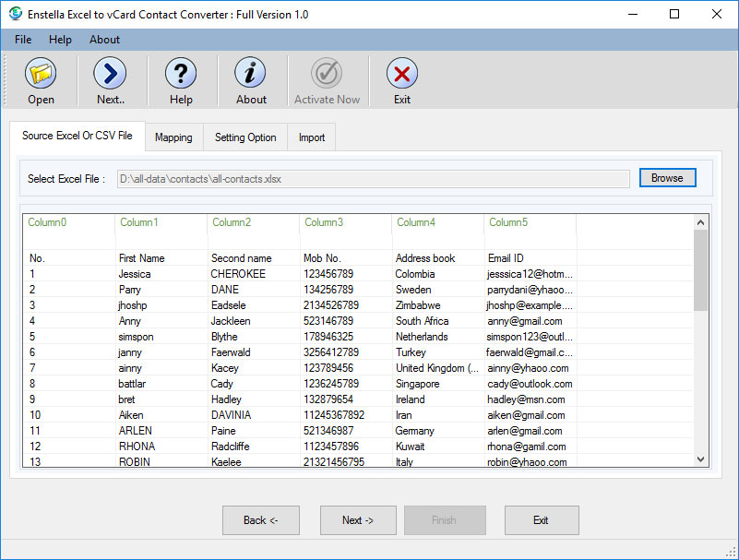Viewport: 739px width, 560px height.
Task: Click the table scrollbar down arrow
Action: 700,459
